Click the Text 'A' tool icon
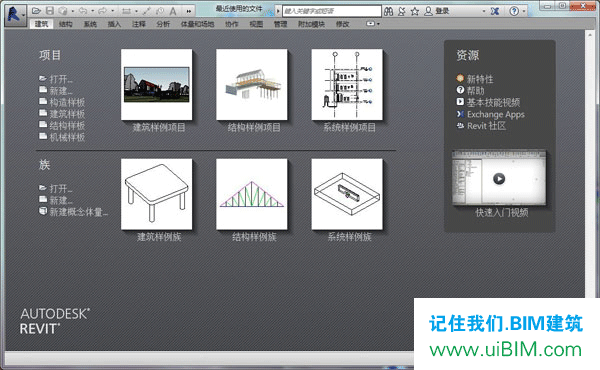The width and height of the screenshot is (600, 370). (x=173, y=11)
